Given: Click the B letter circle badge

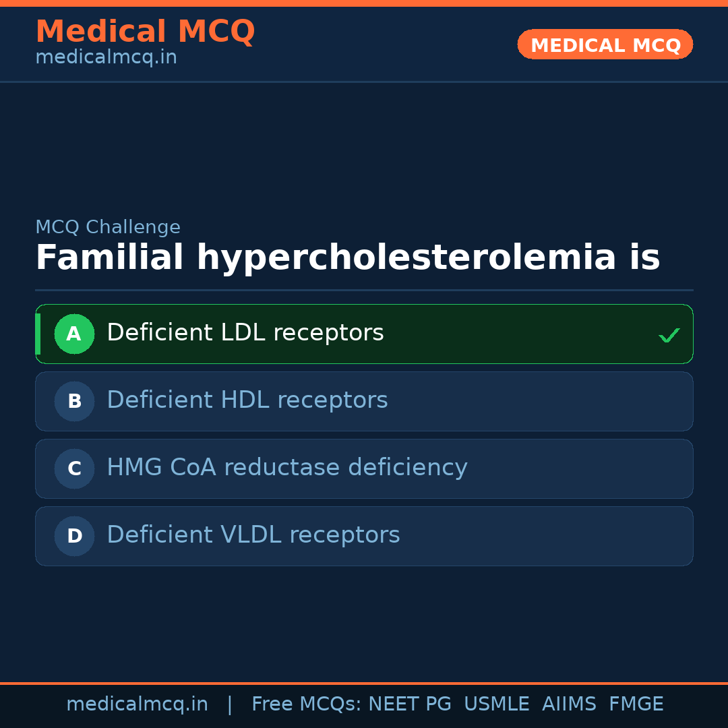Looking at the screenshot, I should point(74,401).
